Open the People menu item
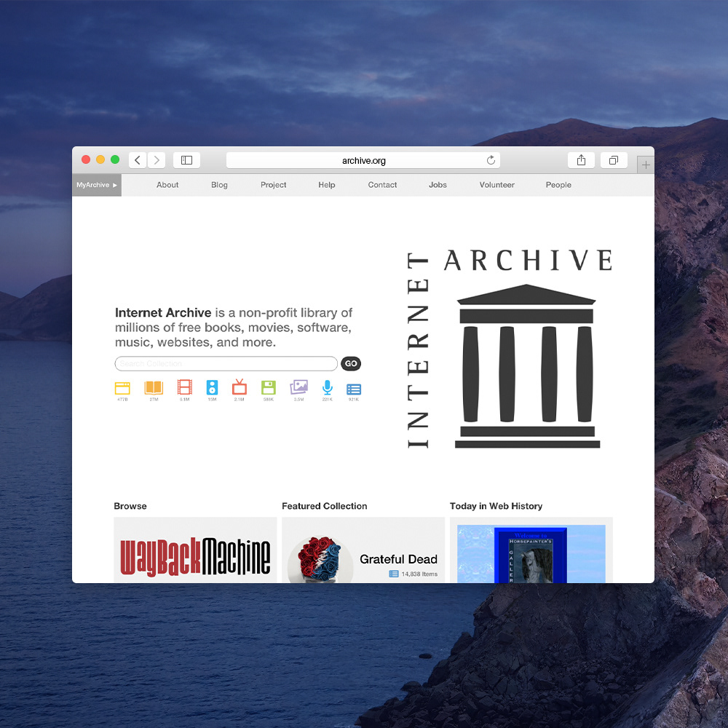 [558, 185]
